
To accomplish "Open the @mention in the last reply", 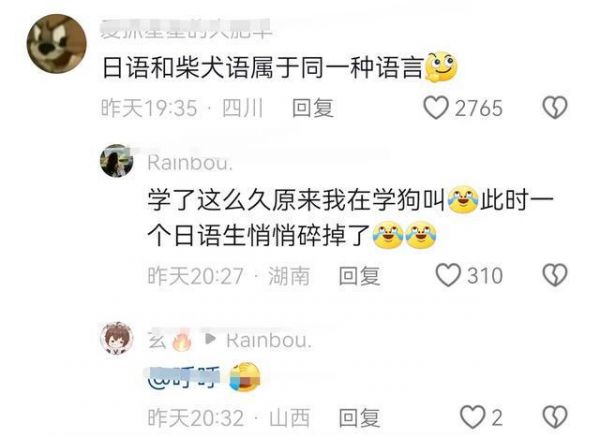I will [184, 377].
